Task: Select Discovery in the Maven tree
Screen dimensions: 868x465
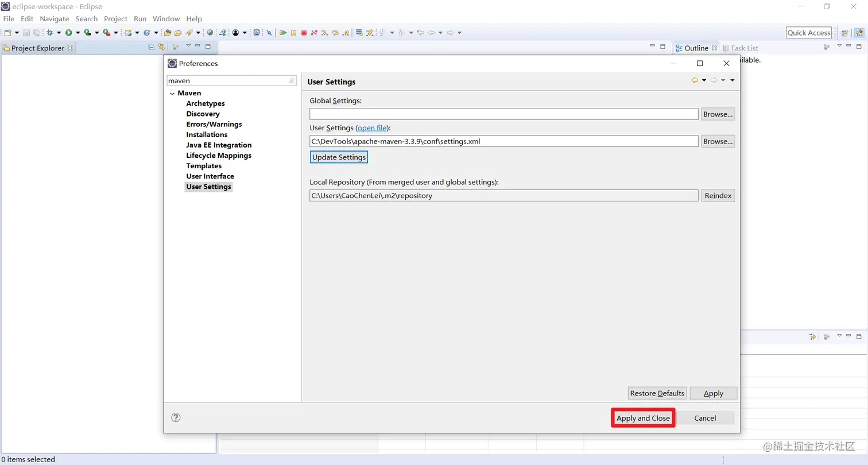Action: coord(203,114)
